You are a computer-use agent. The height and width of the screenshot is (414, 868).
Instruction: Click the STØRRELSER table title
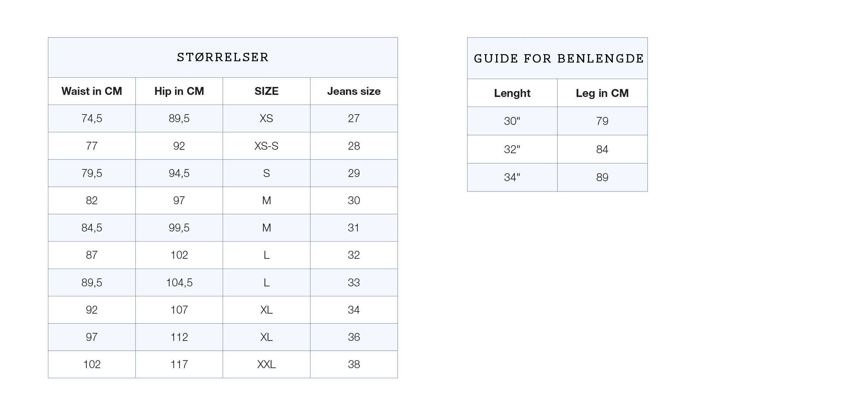click(223, 57)
